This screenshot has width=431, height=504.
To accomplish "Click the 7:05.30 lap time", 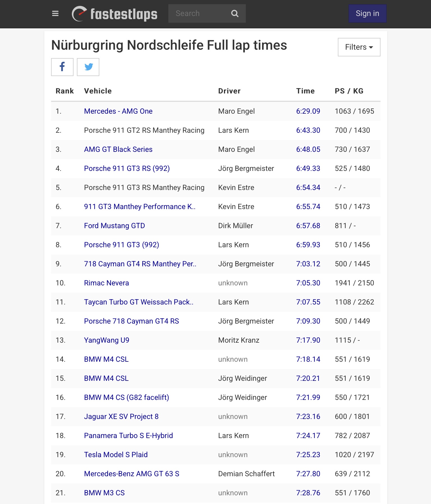I will [x=308, y=283].
